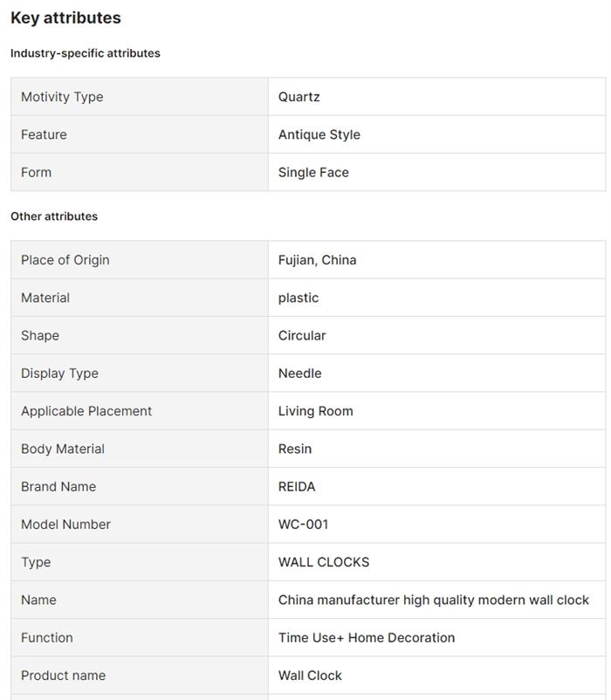Click the plastic material value
The height and width of the screenshot is (700, 611).
299,298
